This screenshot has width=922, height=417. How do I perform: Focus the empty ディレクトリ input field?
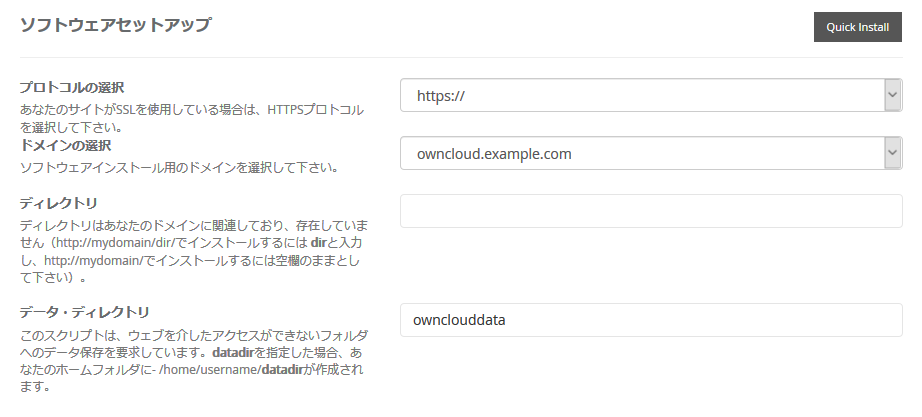click(651, 211)
